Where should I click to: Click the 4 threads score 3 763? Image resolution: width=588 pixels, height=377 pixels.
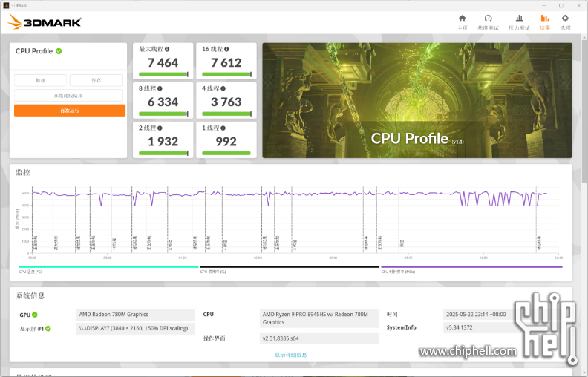point(226,102)
